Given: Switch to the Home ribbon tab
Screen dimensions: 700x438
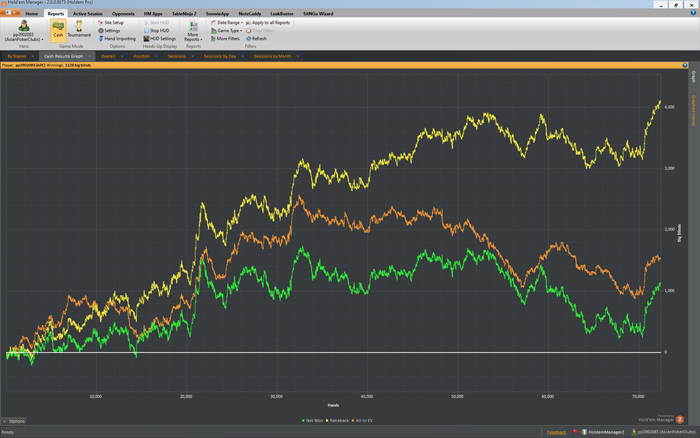Looking at the screenshot, I should (x=32, y=14).
